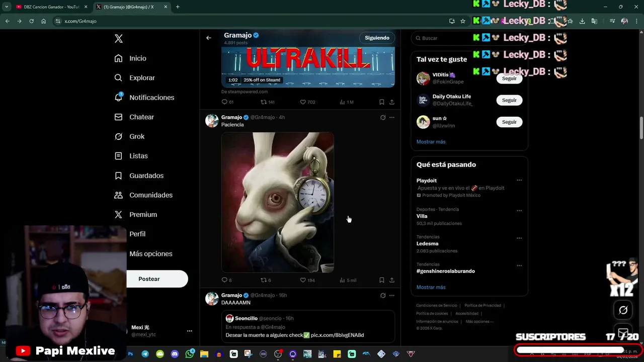This screenshot has height=362, width=644.
Task: Open Inicio home page
Action: (x=130, y=58)
